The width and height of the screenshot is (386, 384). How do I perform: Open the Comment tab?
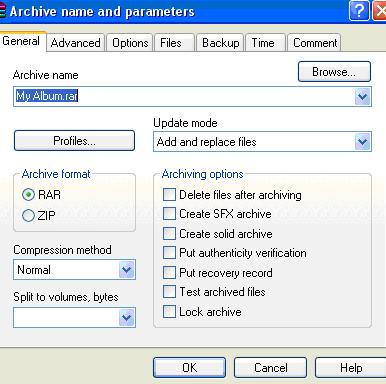pos(314,43)
